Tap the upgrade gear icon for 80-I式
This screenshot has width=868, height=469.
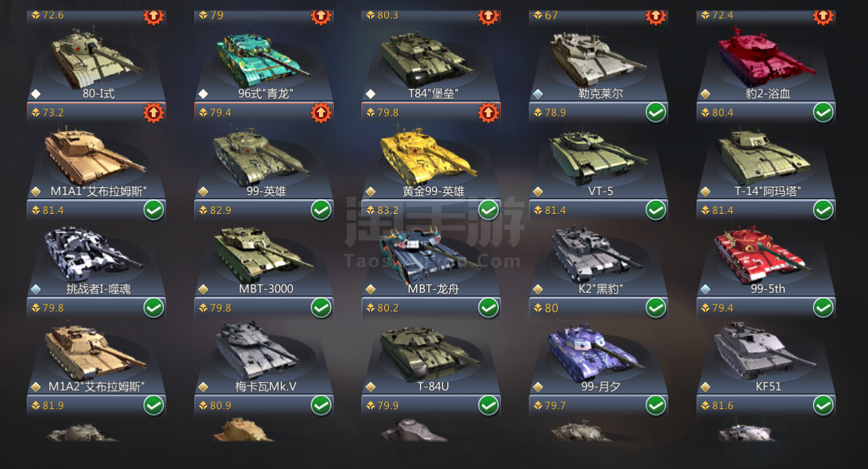(154, 112)
